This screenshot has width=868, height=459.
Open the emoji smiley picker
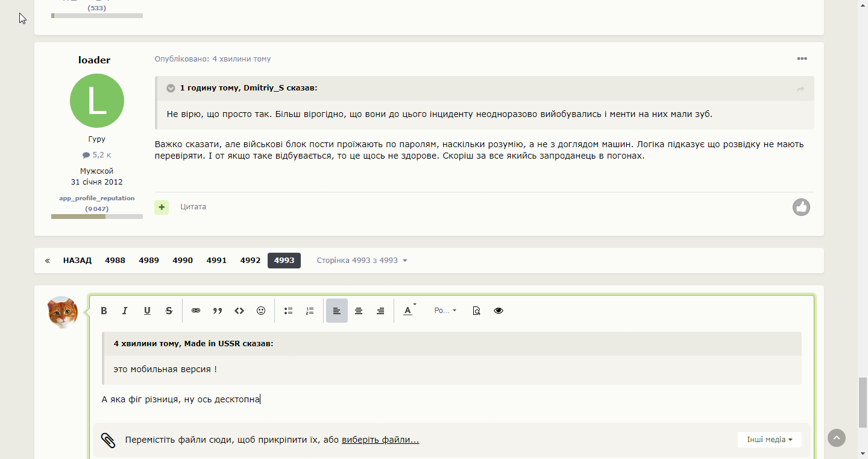coord(261,311)
